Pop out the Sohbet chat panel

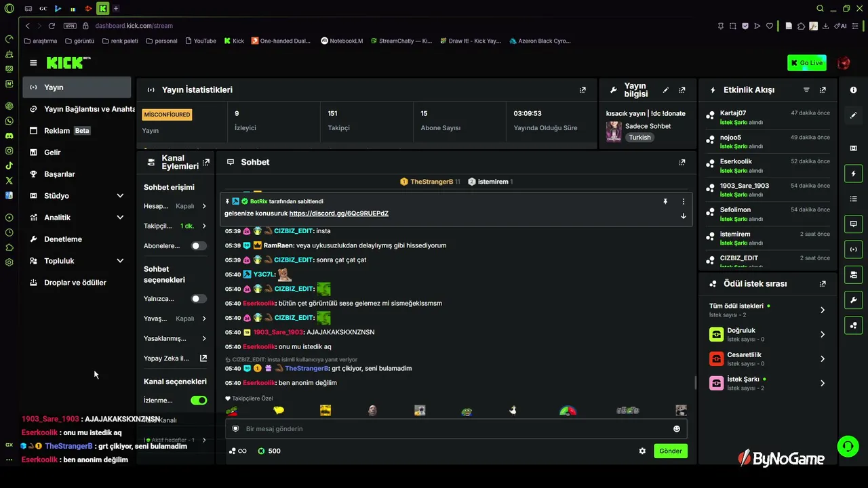tap(682, 162)
